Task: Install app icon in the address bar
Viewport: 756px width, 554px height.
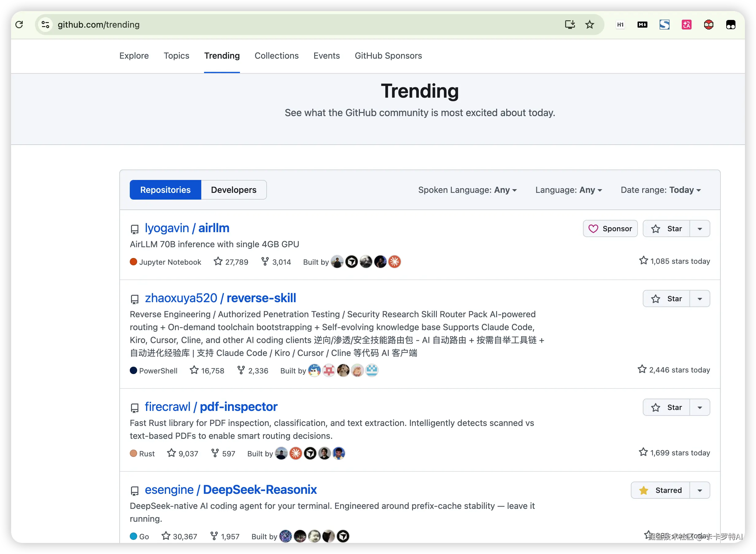Action: [x=569, y=25]
